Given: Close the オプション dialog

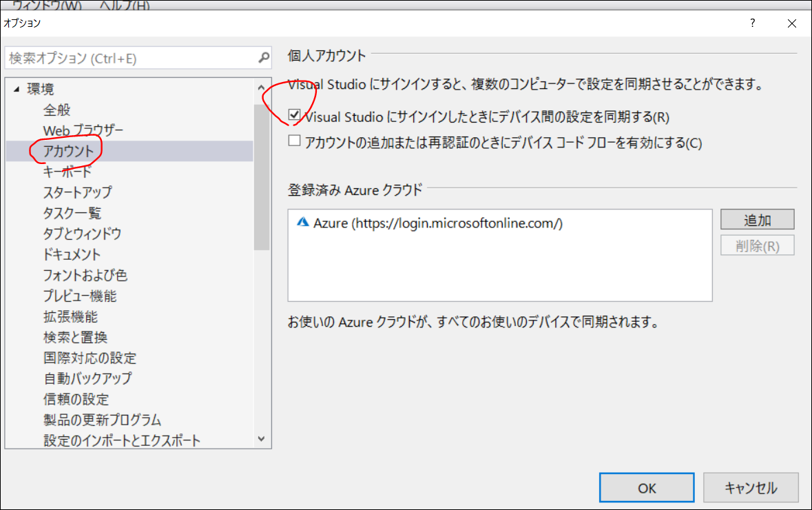Looking at the screenshot, I should click(792, 23).
